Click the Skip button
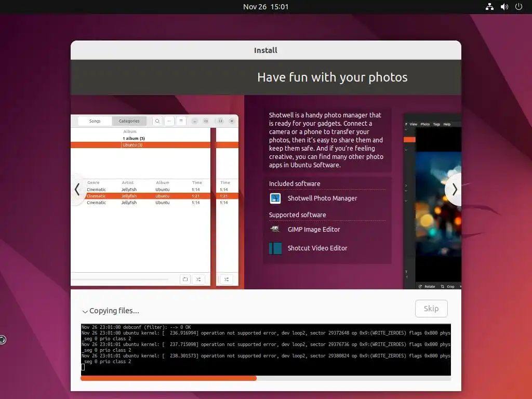 click(x=431, y=309)
